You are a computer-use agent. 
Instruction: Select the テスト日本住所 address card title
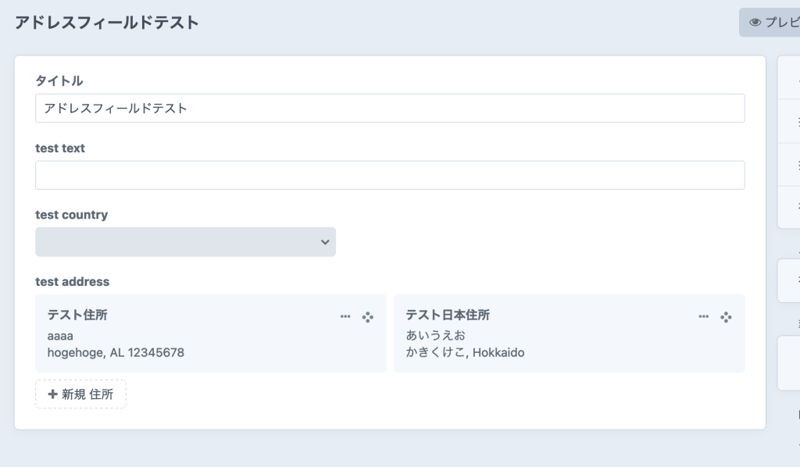click(447, 315)
